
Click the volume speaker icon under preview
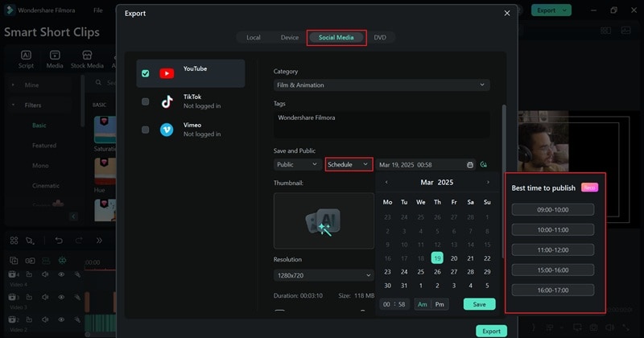point(609,328)
